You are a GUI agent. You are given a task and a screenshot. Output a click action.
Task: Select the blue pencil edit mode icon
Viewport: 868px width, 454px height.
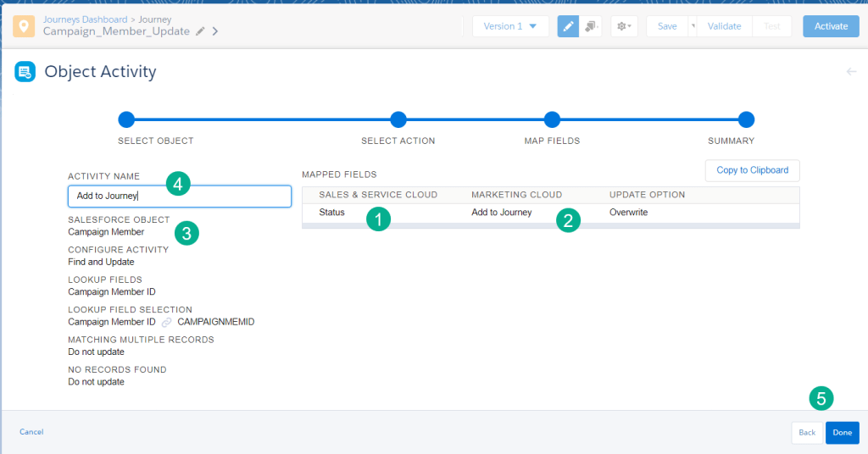pyautogui.click(x=568, y=26)
